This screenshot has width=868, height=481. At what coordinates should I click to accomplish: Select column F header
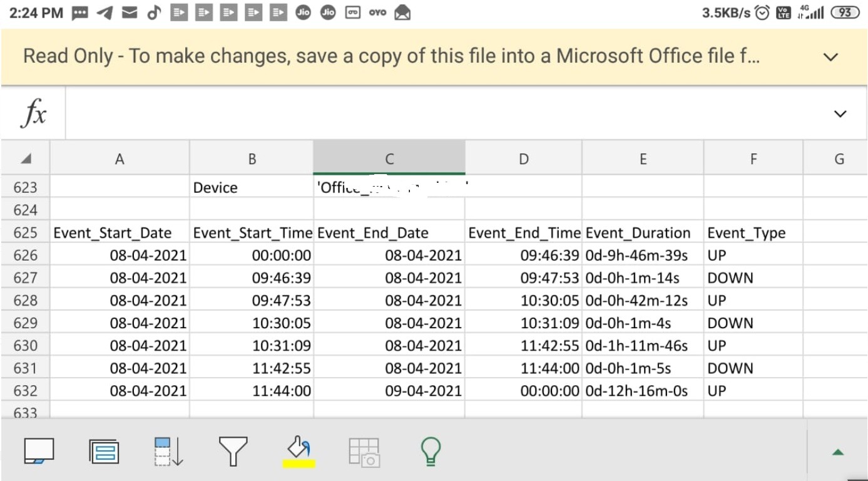753,159
